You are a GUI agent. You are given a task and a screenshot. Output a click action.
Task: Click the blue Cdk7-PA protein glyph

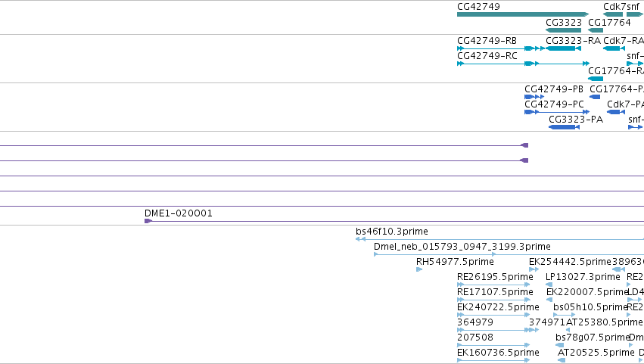click(616, 112)
